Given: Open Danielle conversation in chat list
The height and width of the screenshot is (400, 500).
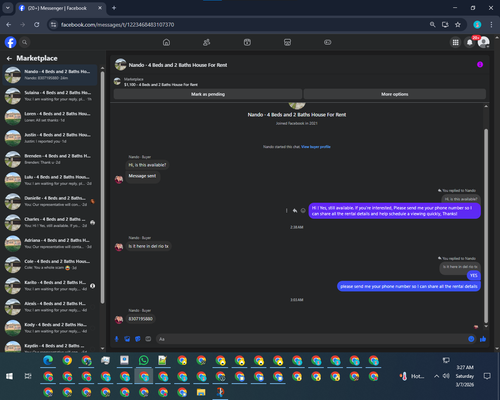Looking at the screenshot, I should click(x=50, y=201).
